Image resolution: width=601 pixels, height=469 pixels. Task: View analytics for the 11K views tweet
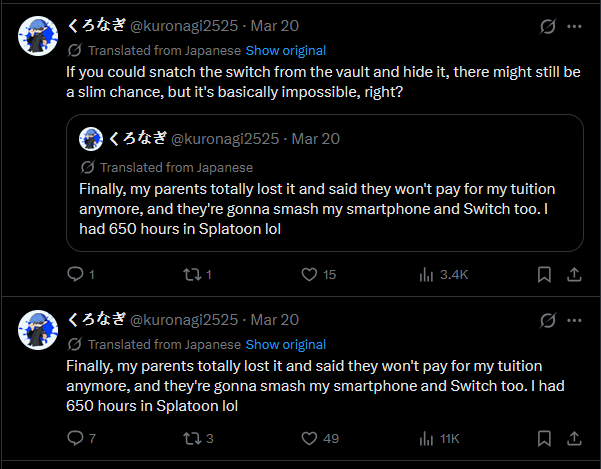click(426, 438)
